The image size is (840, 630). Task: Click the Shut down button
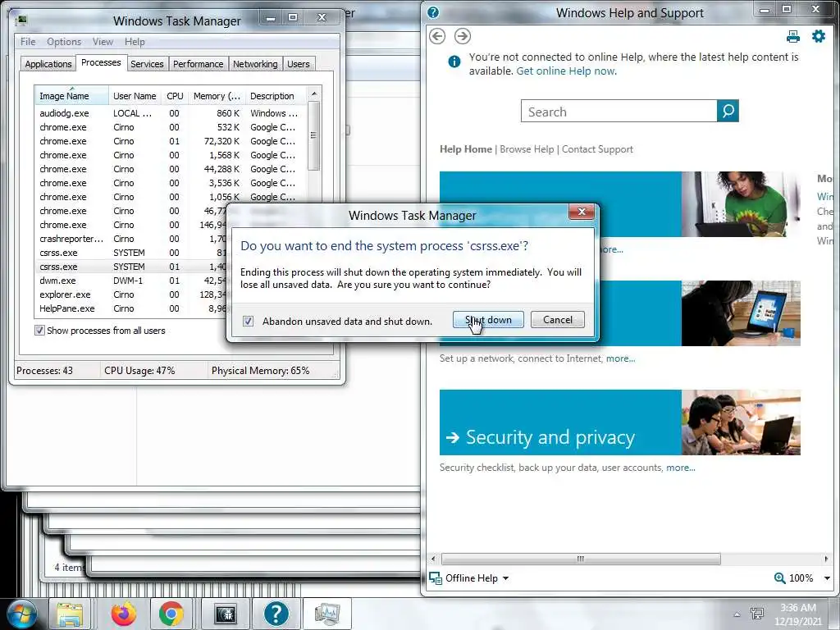pos(488,320)
